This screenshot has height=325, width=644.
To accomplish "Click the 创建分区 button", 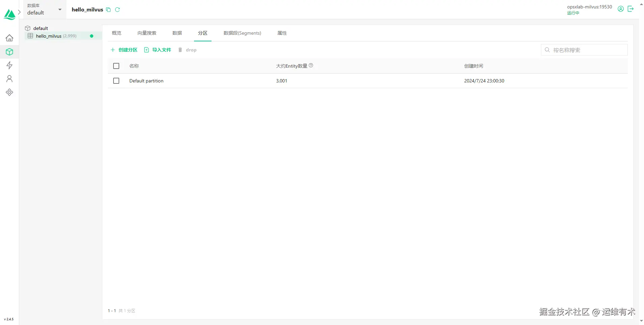I will click(x=124, y=49).
